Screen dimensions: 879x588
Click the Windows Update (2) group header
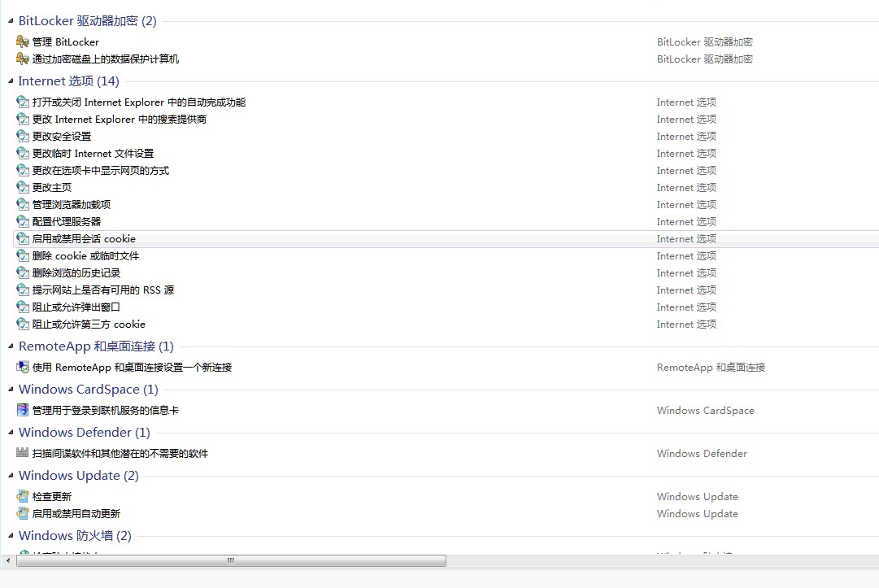pos(79,475)
